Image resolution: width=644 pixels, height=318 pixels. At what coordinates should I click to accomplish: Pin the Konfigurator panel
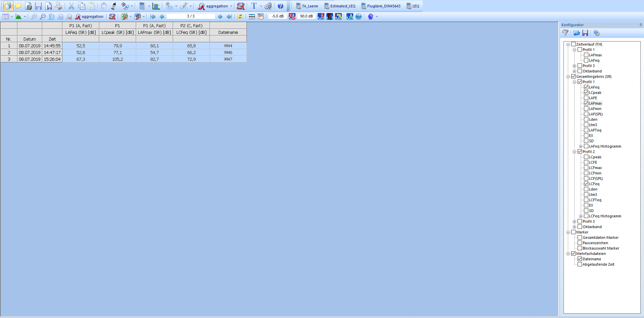641,24
